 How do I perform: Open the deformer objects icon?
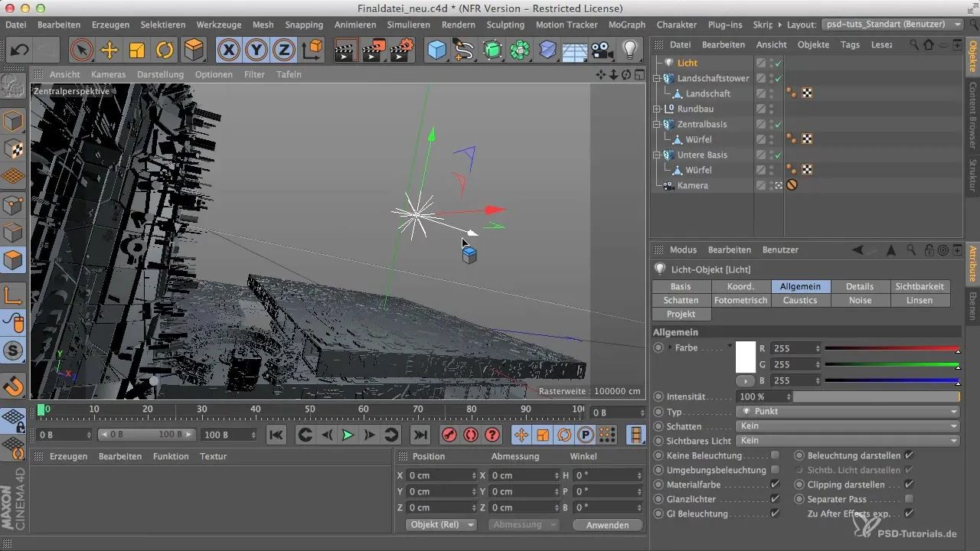[548, 51]
